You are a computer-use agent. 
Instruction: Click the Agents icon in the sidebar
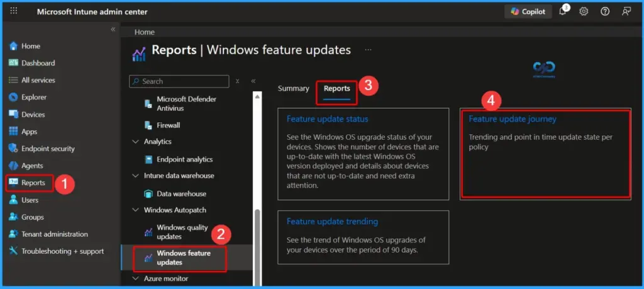click(14, 166)
